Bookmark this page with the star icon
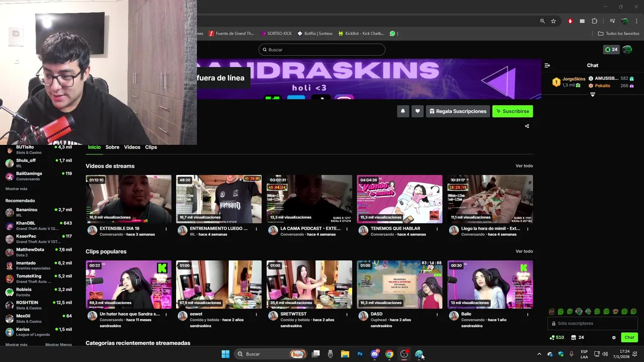Viewport: 644px width, 362px height. (x=553, y=21)
